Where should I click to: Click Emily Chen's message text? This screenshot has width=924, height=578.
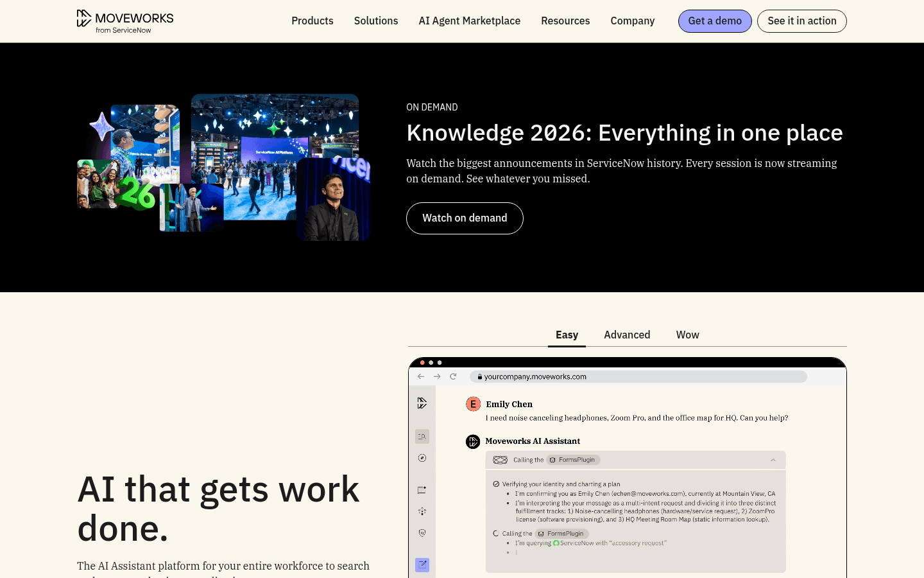(x=637, y=418)
